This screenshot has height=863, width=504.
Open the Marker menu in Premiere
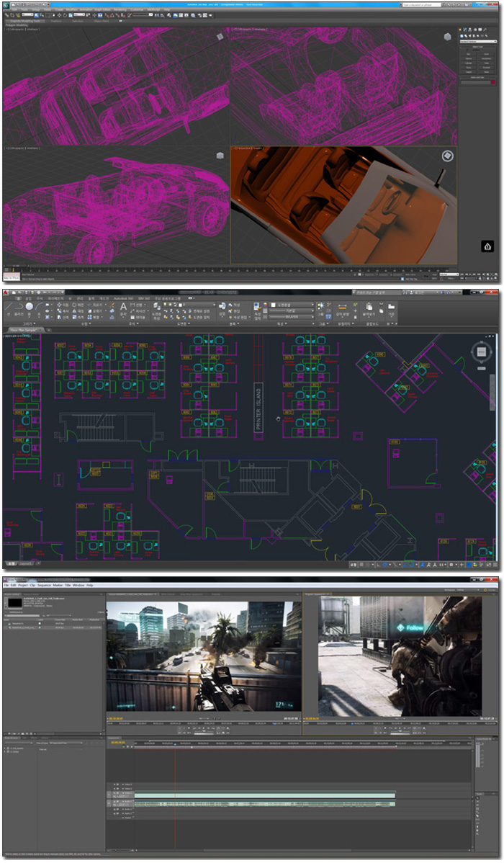[58, 585]
